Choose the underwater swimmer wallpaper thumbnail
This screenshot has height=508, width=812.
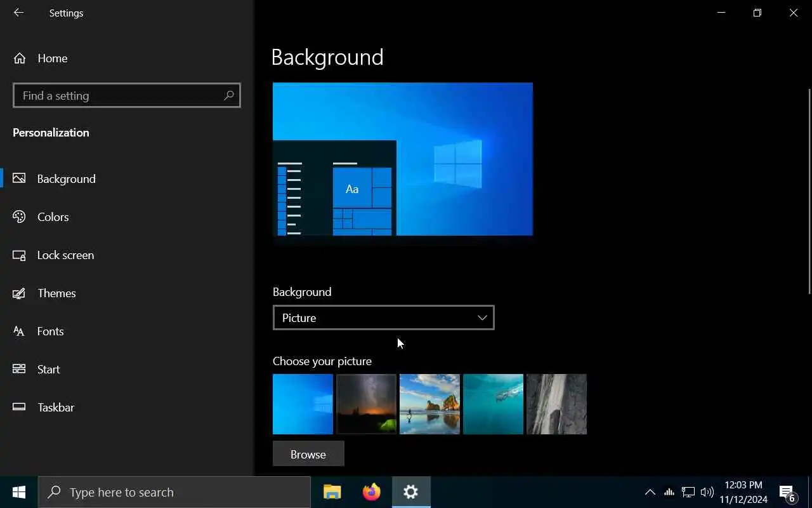coord(493,404)
